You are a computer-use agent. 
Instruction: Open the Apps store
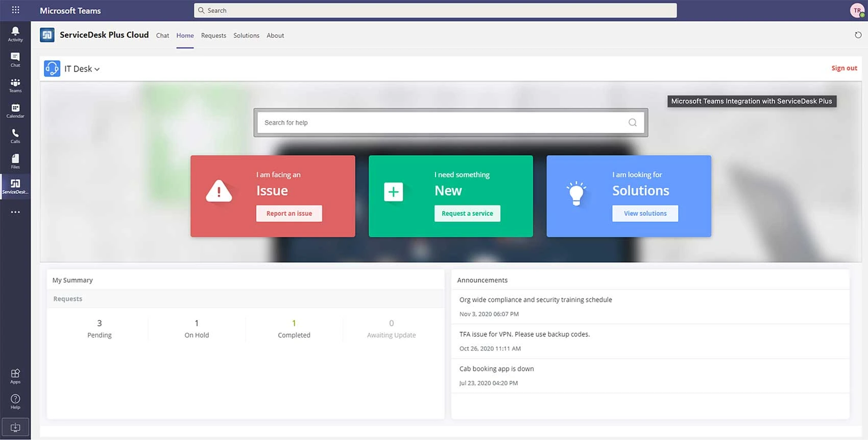click(x=15, y=377)
